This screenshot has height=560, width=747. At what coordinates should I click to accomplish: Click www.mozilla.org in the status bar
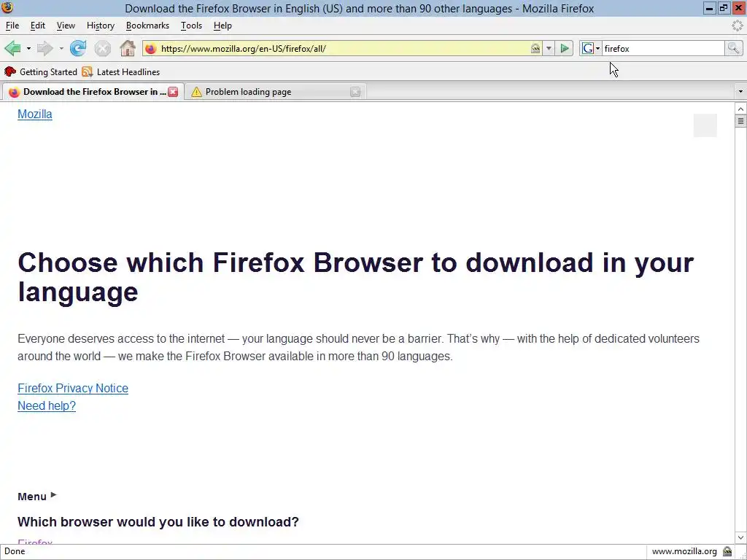(684, 551)
